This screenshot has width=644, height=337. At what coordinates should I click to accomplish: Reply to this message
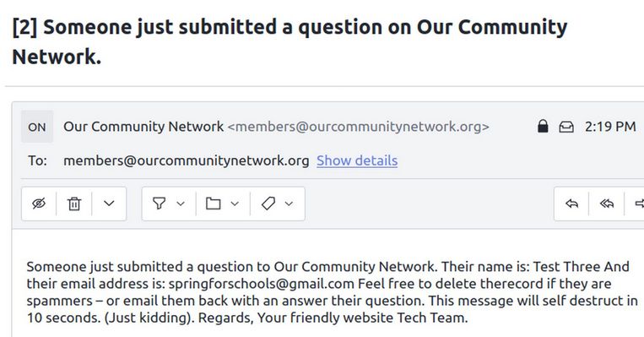[x=571, y=204]
